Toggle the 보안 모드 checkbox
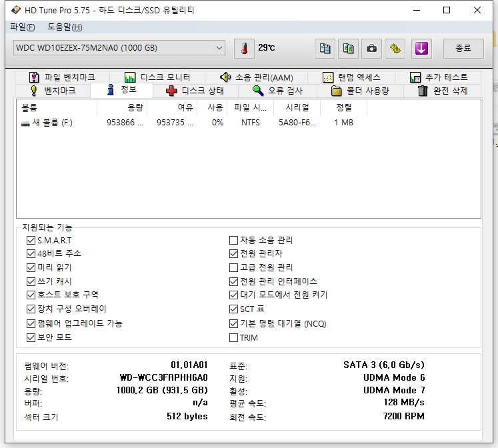The width and height of the screenshot is (498, 448). 31,337
